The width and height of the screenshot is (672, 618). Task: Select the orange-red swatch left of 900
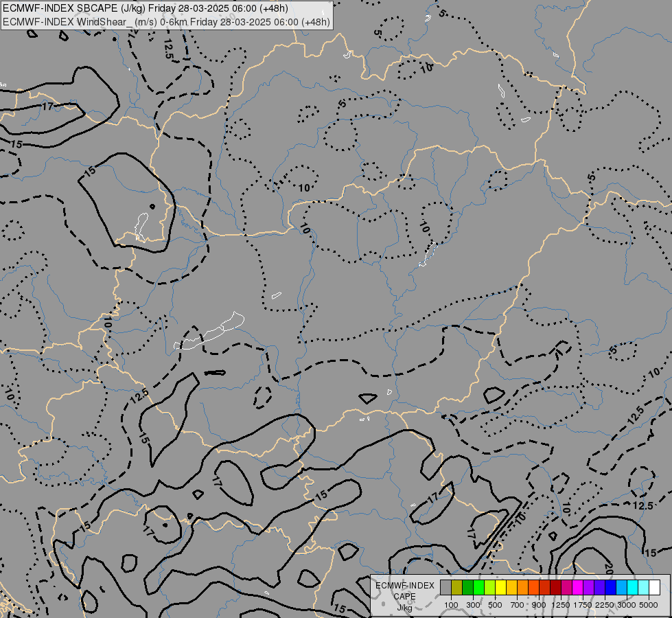coord(534,588)
